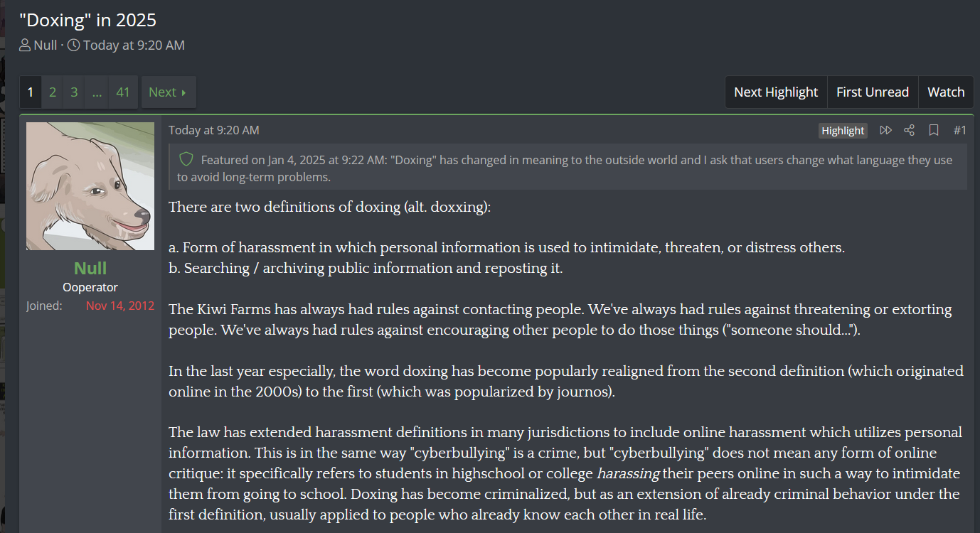980x533 pixels.
Task: Open the #1 post permalink
Action: pos(960,130)
